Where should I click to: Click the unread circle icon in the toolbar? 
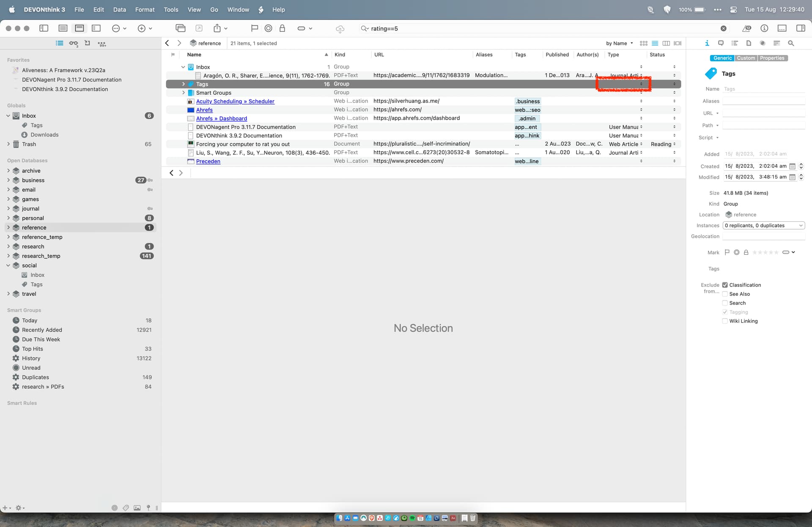point(268,28)
